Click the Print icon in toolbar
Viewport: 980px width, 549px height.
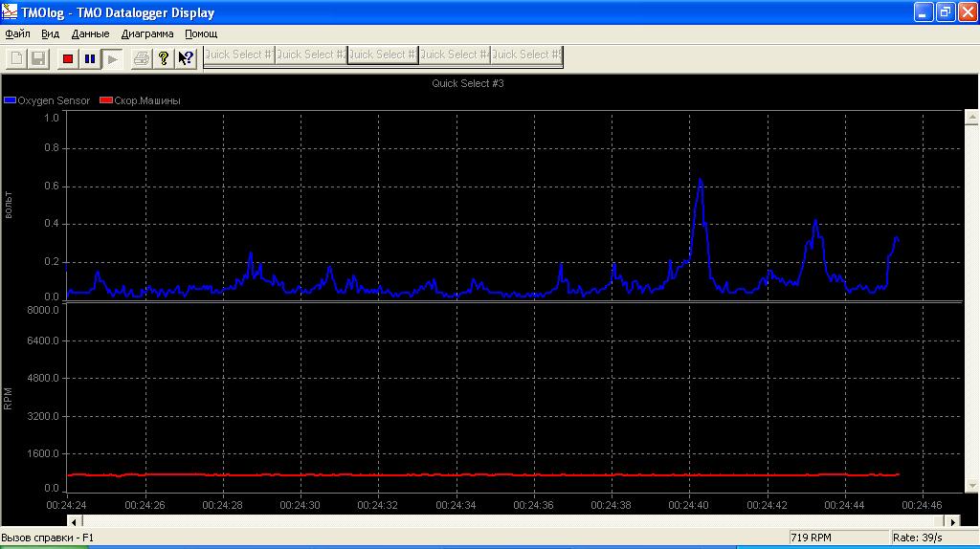pos(141,58)
